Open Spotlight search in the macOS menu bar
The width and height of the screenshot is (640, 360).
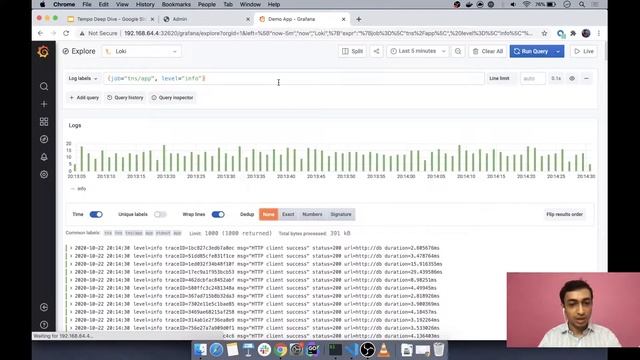click(x=582, y=4)
